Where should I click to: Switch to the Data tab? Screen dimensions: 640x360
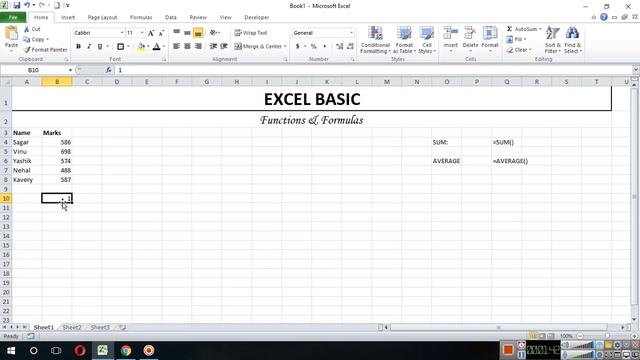(x=171, y=18)
